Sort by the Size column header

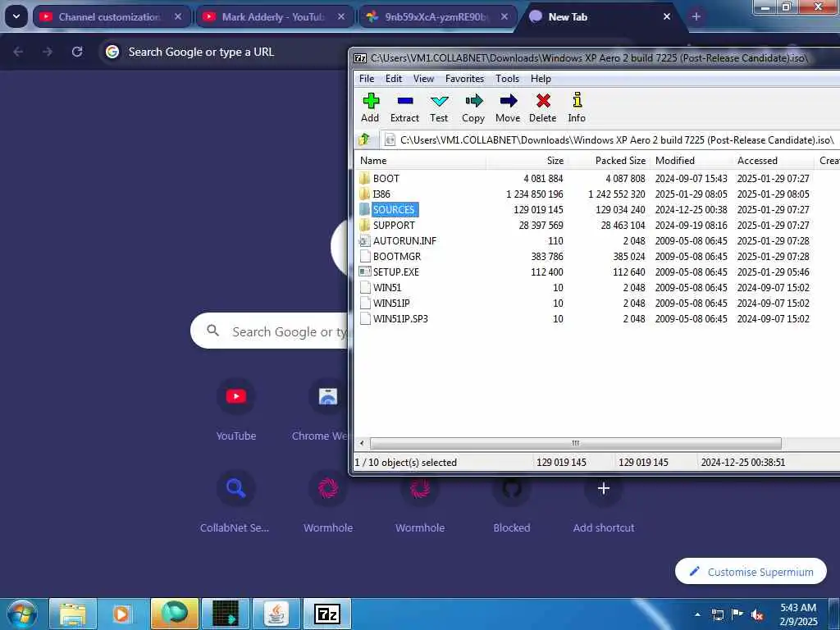(x=526, y=161)
